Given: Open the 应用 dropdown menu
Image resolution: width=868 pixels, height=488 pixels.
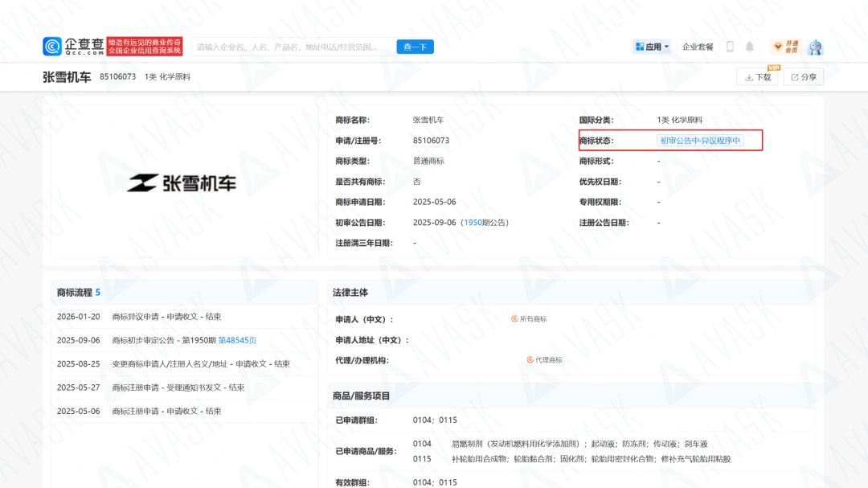Looking at the screenshot, I should pos(652,47).
